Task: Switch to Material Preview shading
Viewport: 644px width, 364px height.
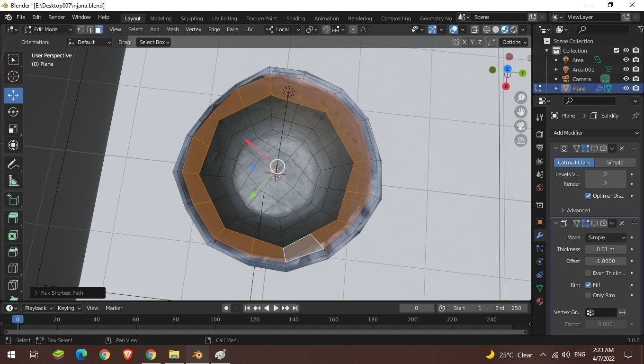Action: tap(505, 29)
